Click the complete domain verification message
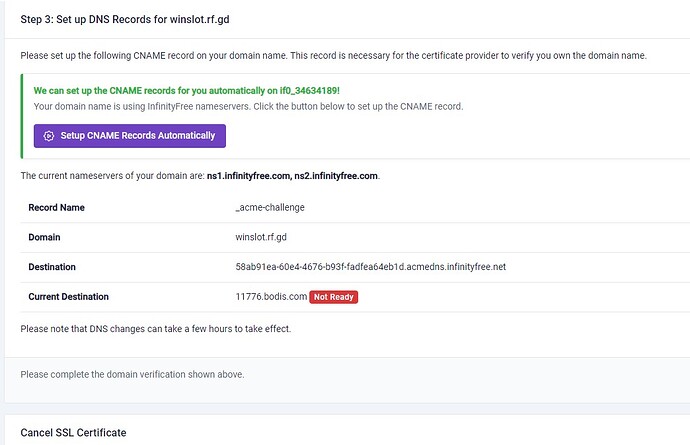 coord(132,375)
